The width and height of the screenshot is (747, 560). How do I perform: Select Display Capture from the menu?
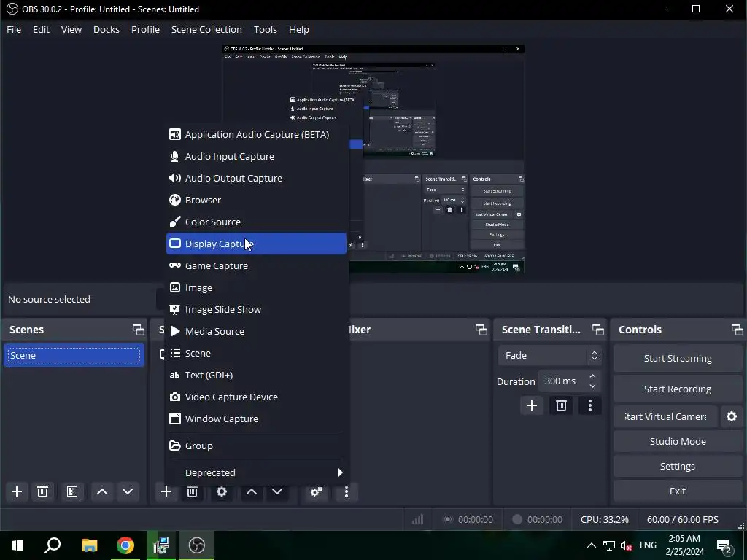(256, 244)
